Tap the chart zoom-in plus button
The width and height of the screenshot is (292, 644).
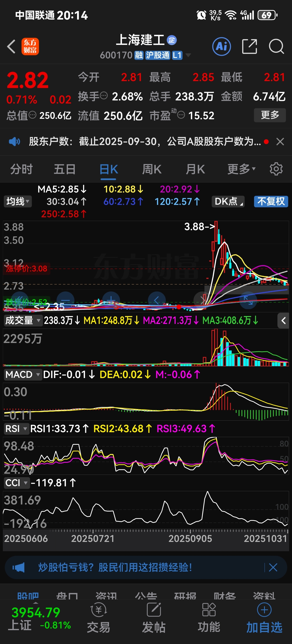[111, 301]
